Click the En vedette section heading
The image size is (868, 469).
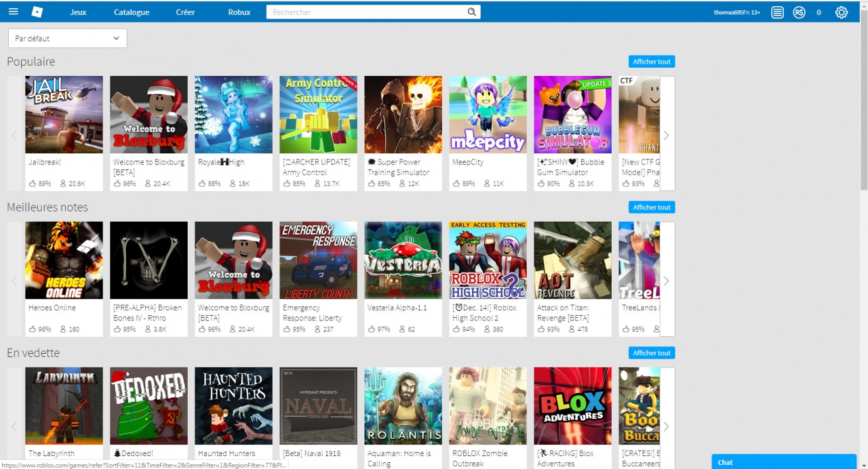(x=33, y=353)
